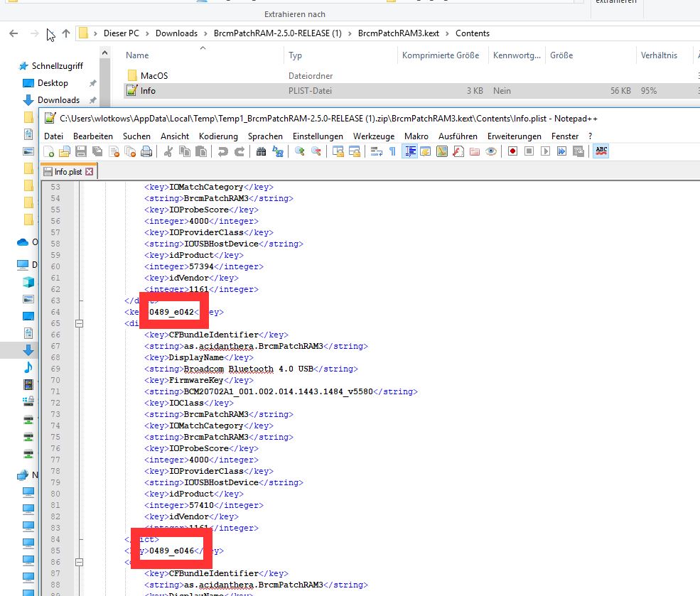
Task: Click the Undo arrow icon
Action: pos(222,151)
